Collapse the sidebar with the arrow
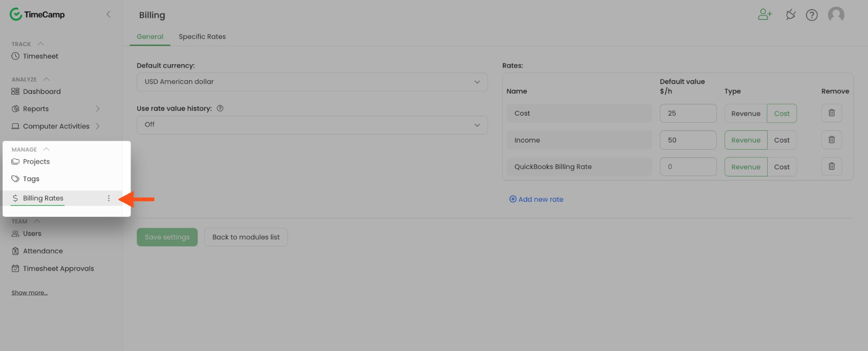The width and height of the screenshot is (868, 351). 108,14
